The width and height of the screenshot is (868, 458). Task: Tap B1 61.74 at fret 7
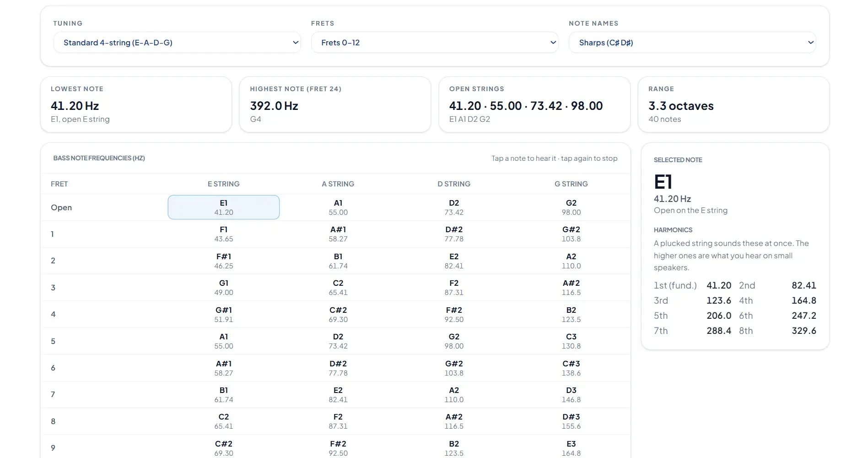(224, 395)
